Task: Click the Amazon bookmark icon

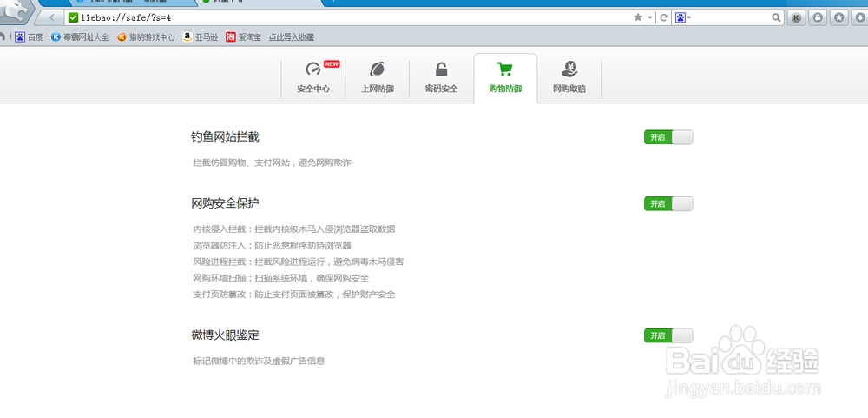Action: (x=187, y=37)
